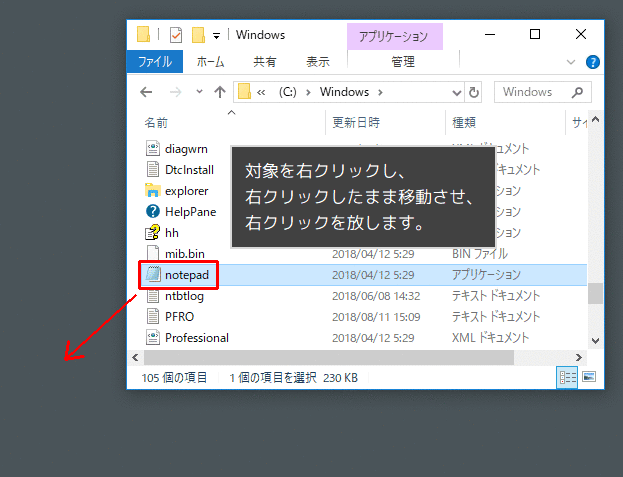Select the HelpPane file icon
The image size is (623, 477).
pos(153,211)
